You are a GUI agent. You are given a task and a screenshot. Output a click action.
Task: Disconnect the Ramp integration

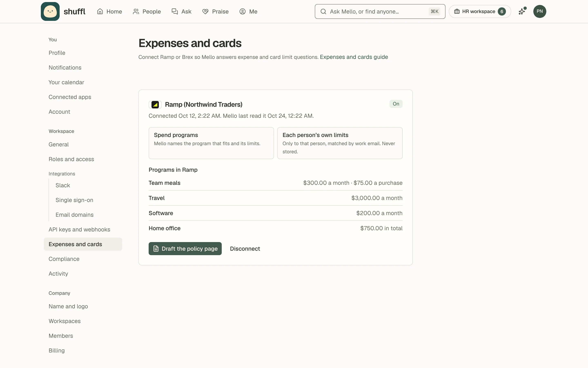click(x=245, y=248)
